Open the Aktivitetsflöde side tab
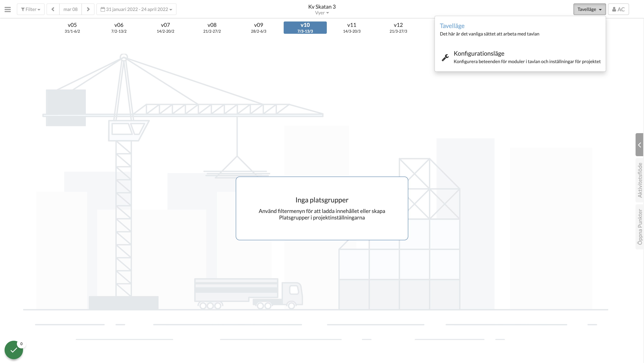This screenshot has width=644, height=363. [640, 180]
